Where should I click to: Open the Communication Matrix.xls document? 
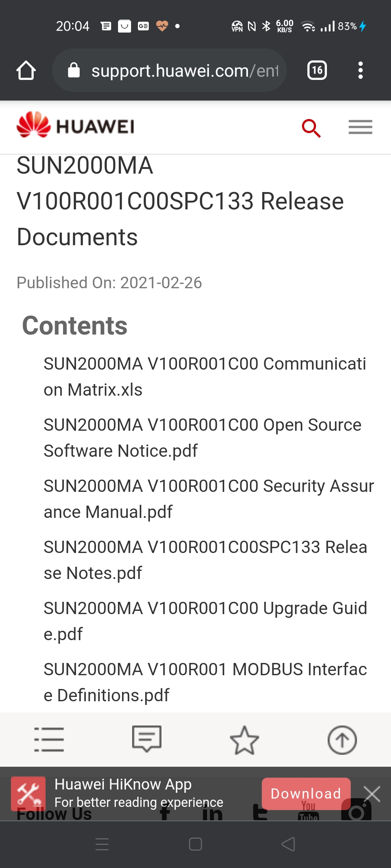(205, 376)
